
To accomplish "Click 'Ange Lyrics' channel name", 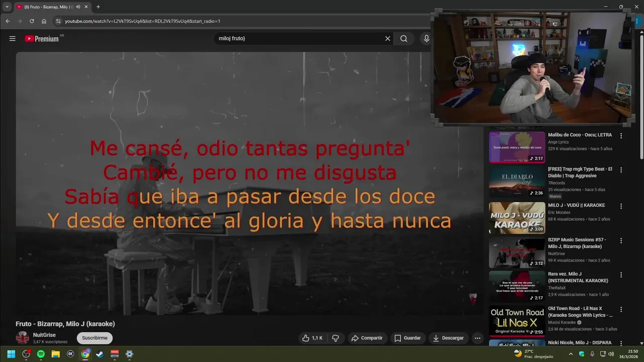I will pos(558,142).
